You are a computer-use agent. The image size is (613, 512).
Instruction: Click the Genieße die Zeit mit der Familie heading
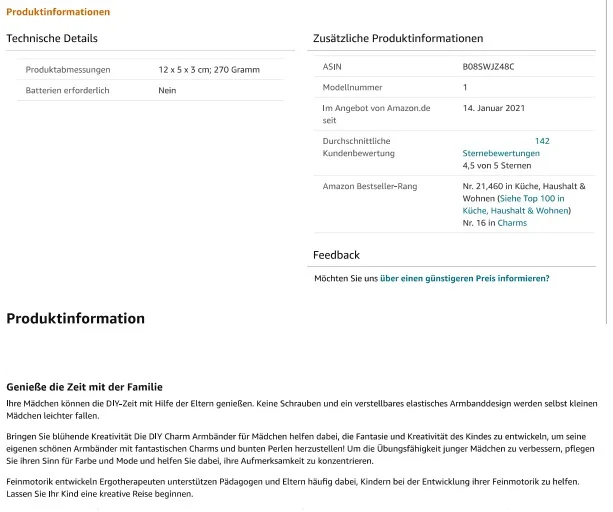tap(84, 387)
